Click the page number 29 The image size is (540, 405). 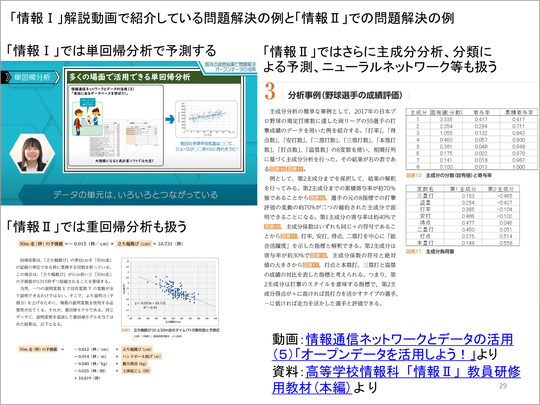click(x=503, y=386)
